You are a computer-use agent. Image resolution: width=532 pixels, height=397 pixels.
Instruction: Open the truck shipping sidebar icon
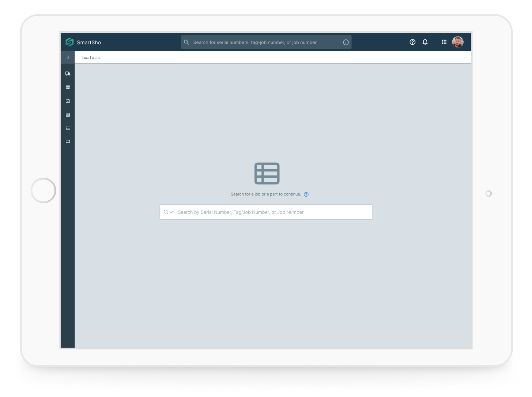click(x=68, y=73)
